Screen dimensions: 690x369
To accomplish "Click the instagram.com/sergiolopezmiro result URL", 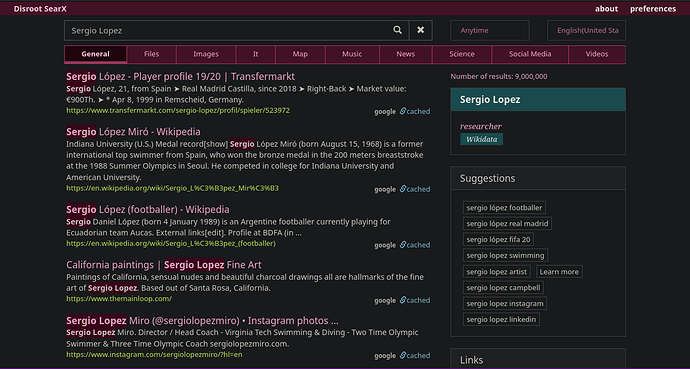I will coord(154,354).
